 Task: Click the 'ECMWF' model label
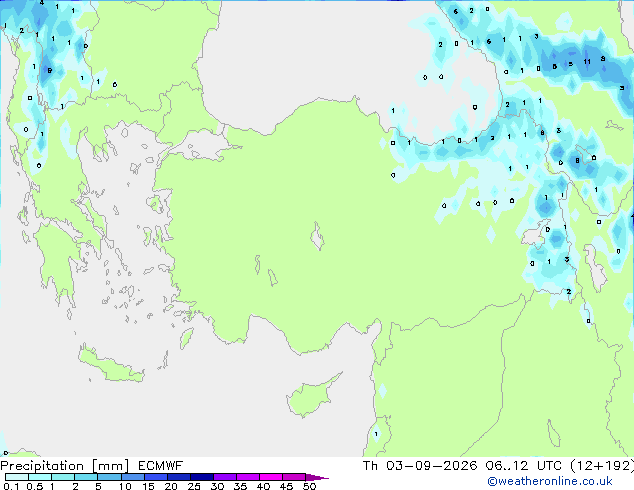coord(160,466)
